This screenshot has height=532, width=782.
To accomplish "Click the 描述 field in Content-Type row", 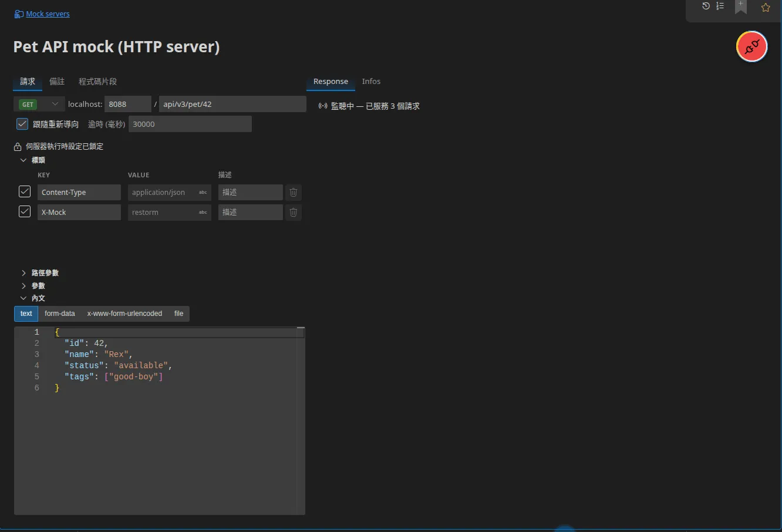I will (251, 192).
